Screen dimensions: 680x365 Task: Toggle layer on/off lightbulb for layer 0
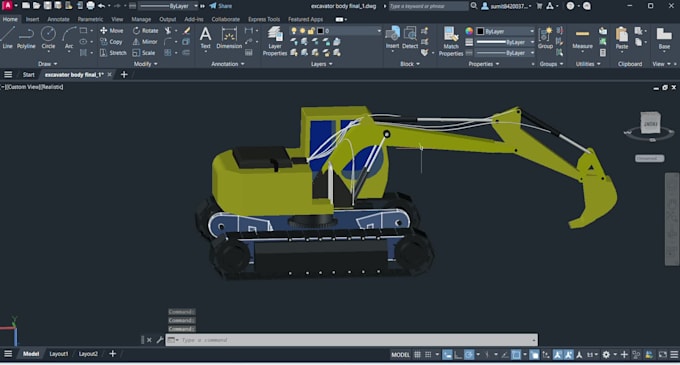coord(294,31)
